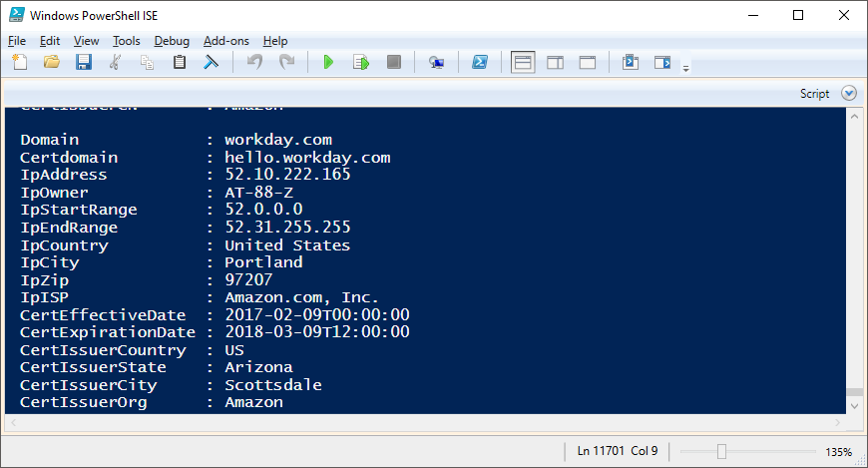The image size is (868, 468).
Task: Paste from clipboard icon
Action: tap(180, 62)
